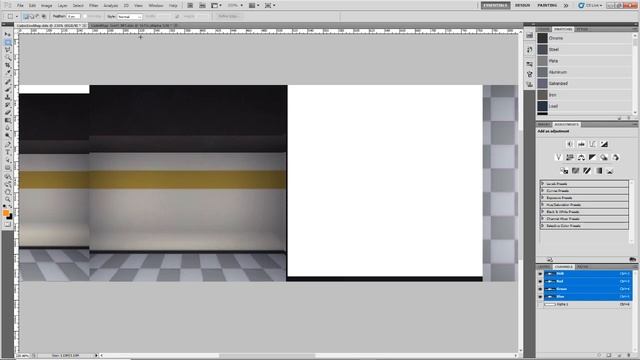Select the Gradient tool
This screenshot has height=360, width=640.
pos(8,120)
